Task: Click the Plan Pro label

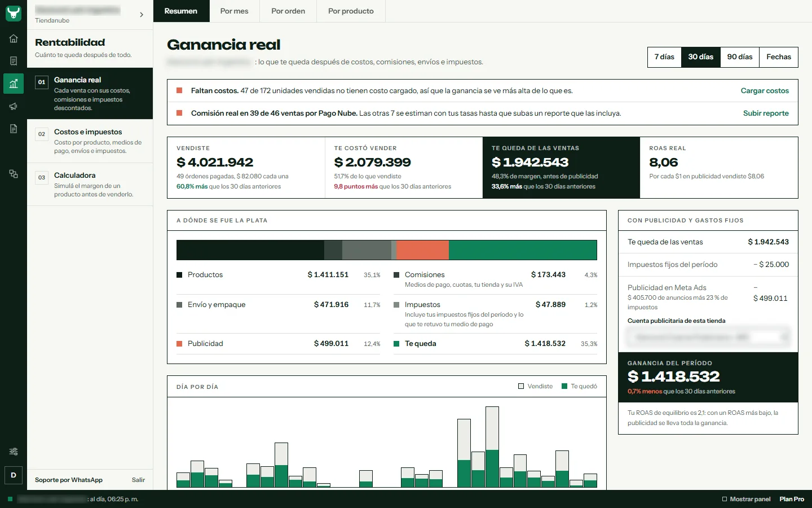Action: coord(792,499)
